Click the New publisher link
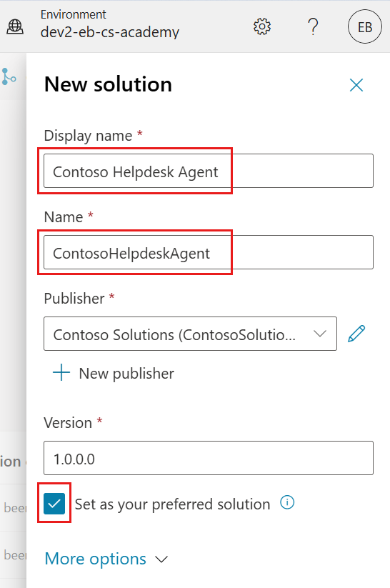Image resolution: width=390 pixels, height=588 pixels. click(126, 374)
